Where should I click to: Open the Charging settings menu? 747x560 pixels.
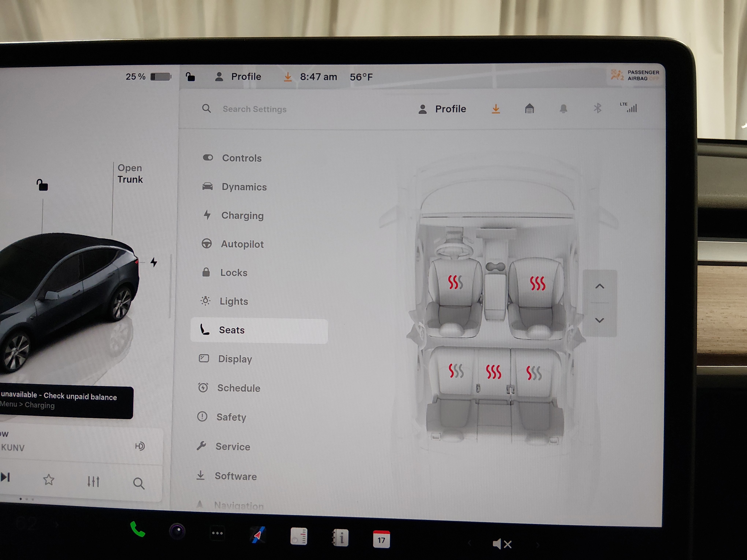(242, 215)
